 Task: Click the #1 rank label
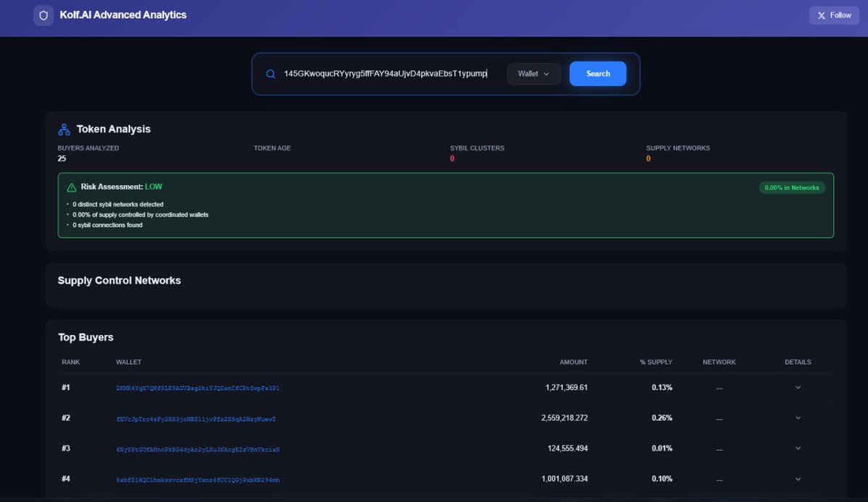66,388
